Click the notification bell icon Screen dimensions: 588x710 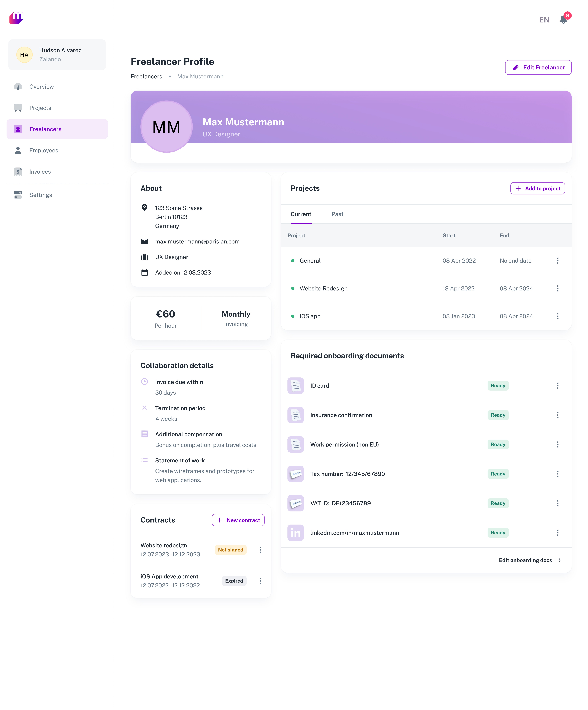(563, 20)
